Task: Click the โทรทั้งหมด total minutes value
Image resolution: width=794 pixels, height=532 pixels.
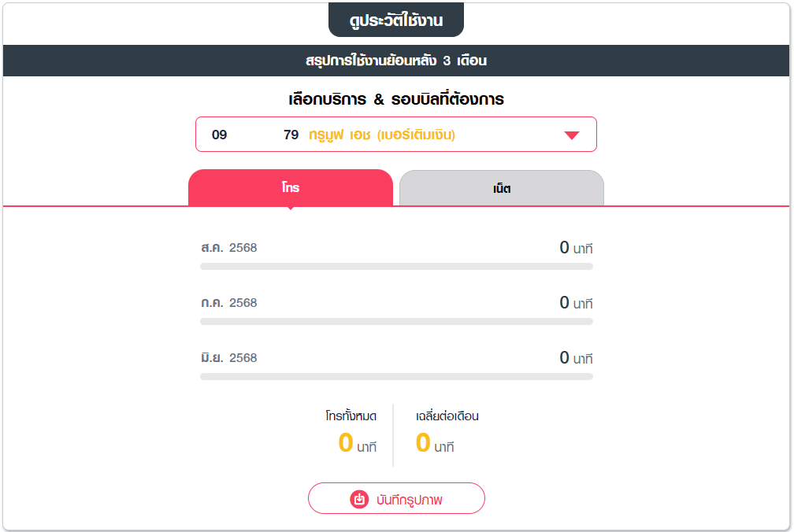Action: point(357,443)
